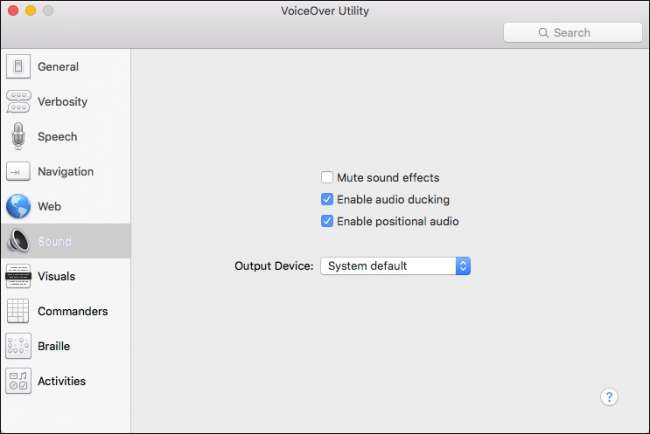The image size is (650, 434).
Task: Select the Navigation arrow icon
Action: click(x=18, y=171)
